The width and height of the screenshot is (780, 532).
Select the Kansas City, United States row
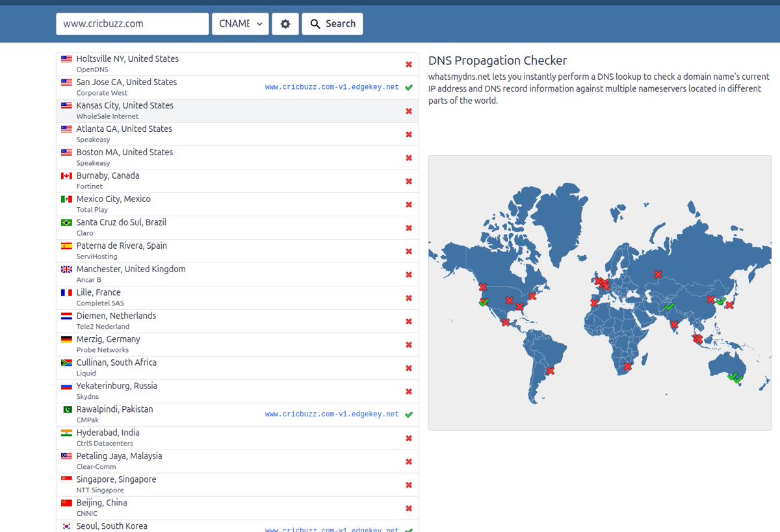coord(237,111)
